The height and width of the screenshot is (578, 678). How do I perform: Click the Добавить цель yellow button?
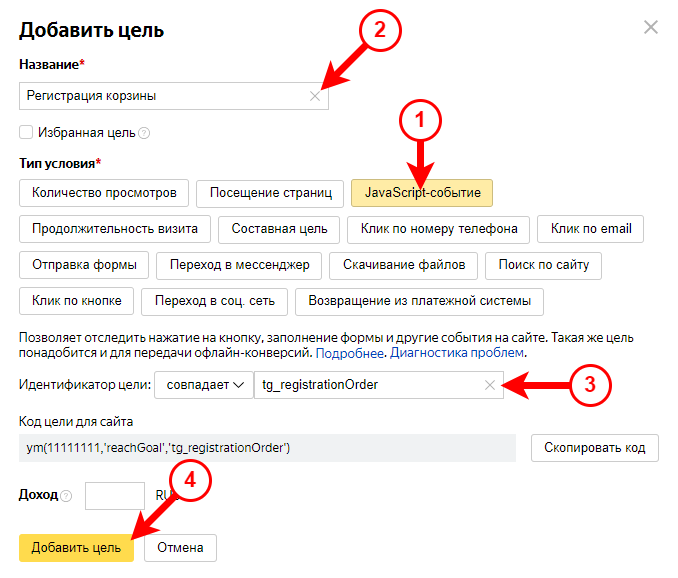tap(76, 547)
